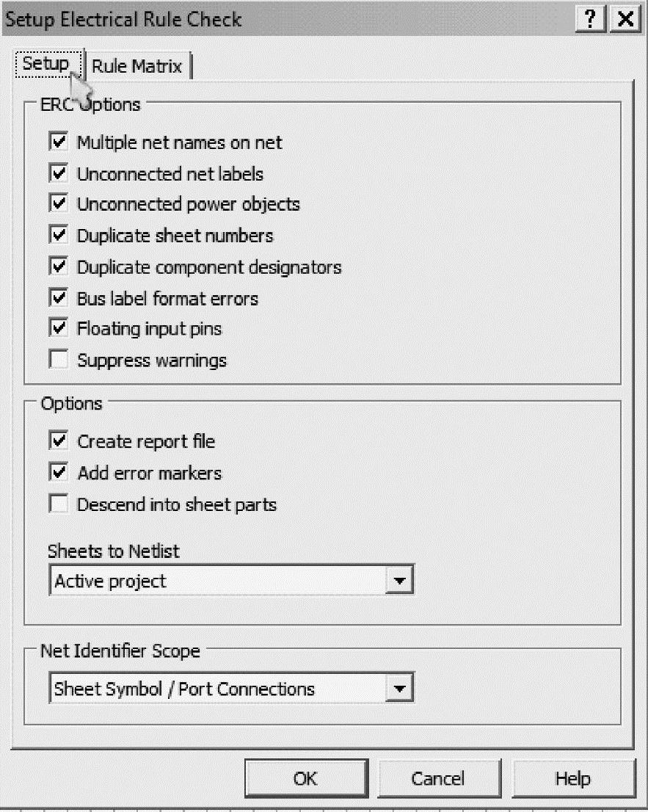
Task: Toggle Add error markers checkbox
Action: click(58, 472)
